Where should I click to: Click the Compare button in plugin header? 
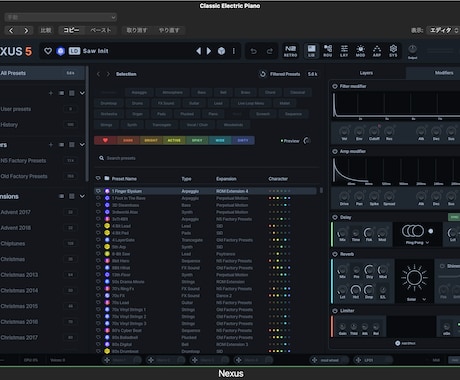(46, 30)
